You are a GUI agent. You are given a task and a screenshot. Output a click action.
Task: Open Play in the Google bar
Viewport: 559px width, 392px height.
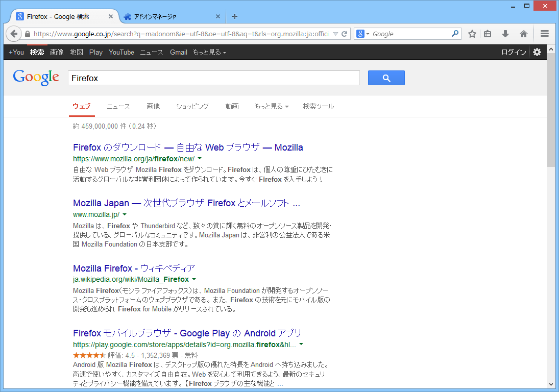[96, 52]
